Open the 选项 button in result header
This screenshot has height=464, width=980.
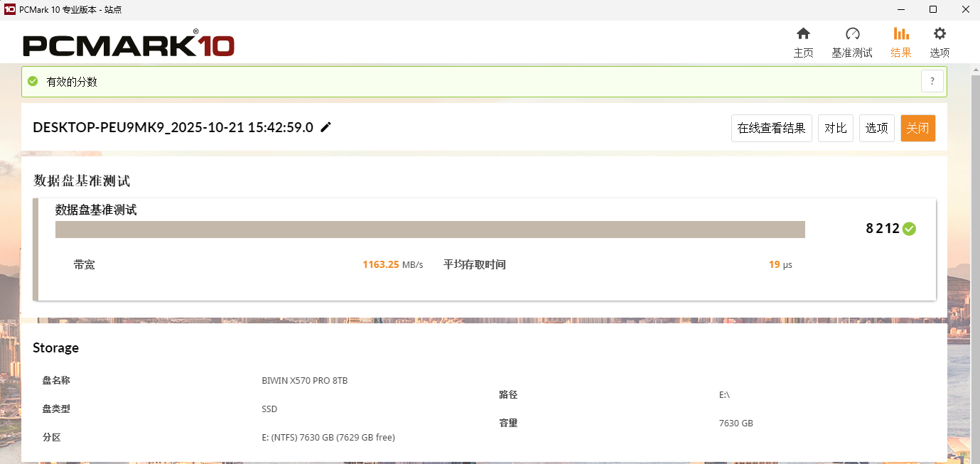876,129
